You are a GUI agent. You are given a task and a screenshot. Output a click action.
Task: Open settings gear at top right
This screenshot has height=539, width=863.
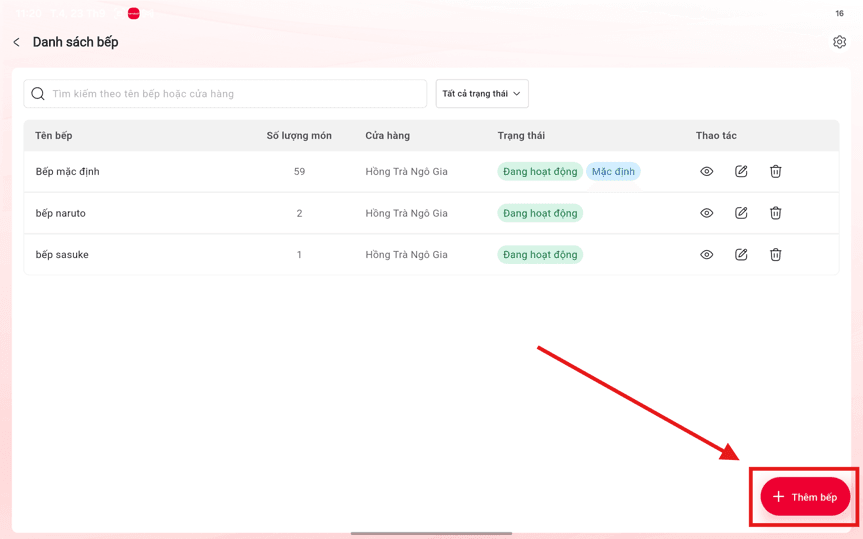[839, 42]
